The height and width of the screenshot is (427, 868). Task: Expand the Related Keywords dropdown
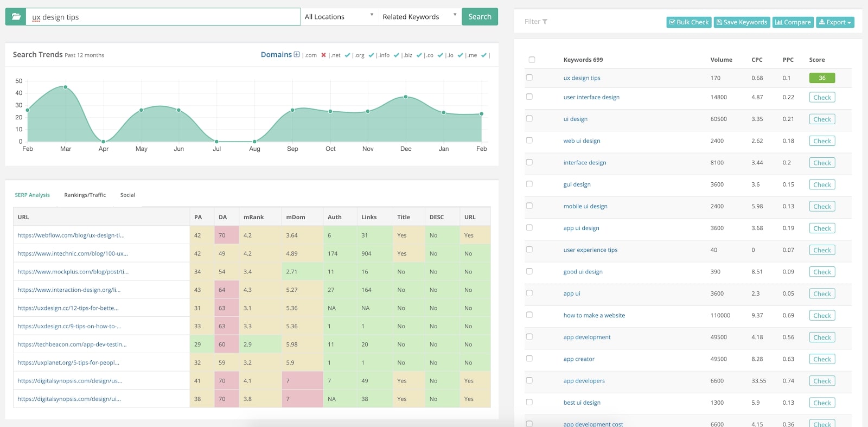tap(419, 17)
